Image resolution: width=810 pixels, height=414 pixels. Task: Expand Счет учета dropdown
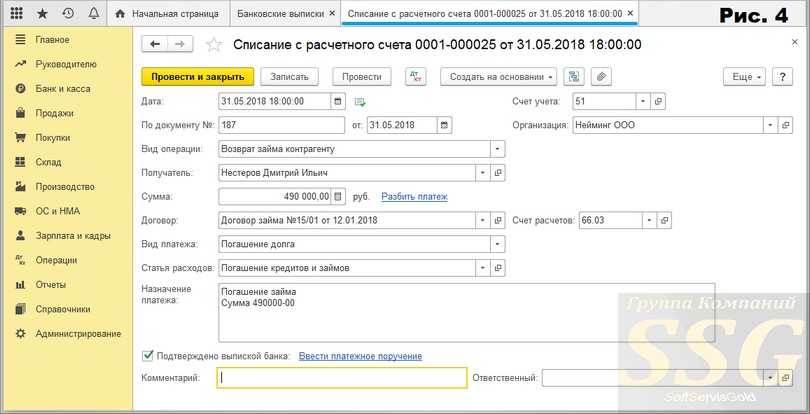[644, 101]
